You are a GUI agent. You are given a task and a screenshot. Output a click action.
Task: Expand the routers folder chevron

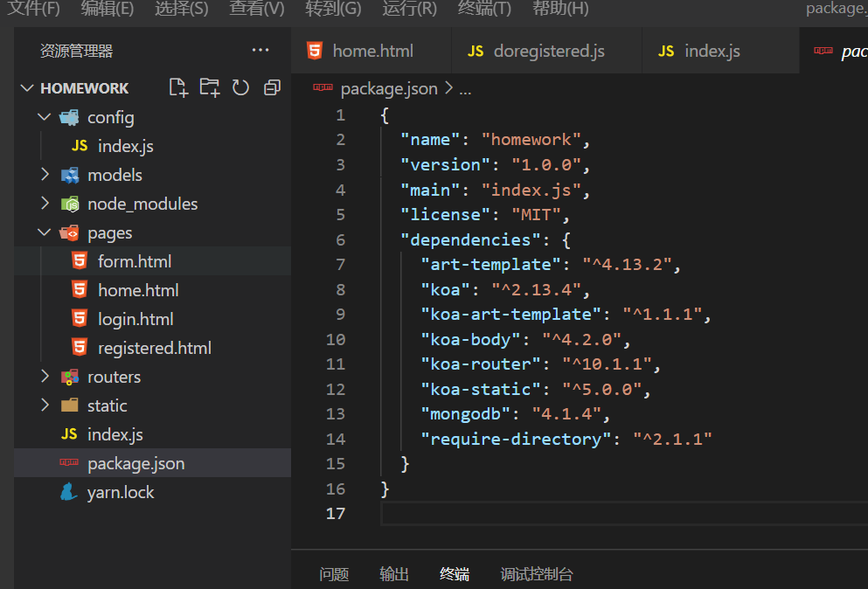pyautogui.click(x=45, y=377)
